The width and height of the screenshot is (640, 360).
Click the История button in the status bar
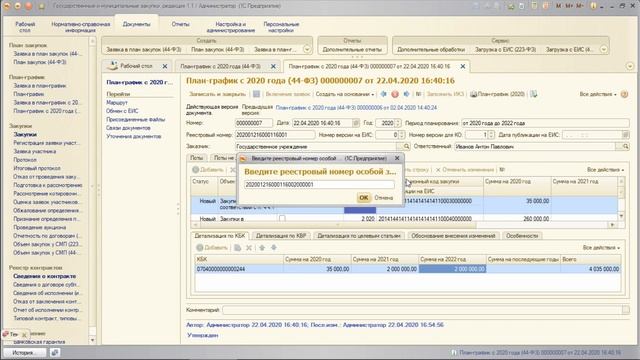24,353
